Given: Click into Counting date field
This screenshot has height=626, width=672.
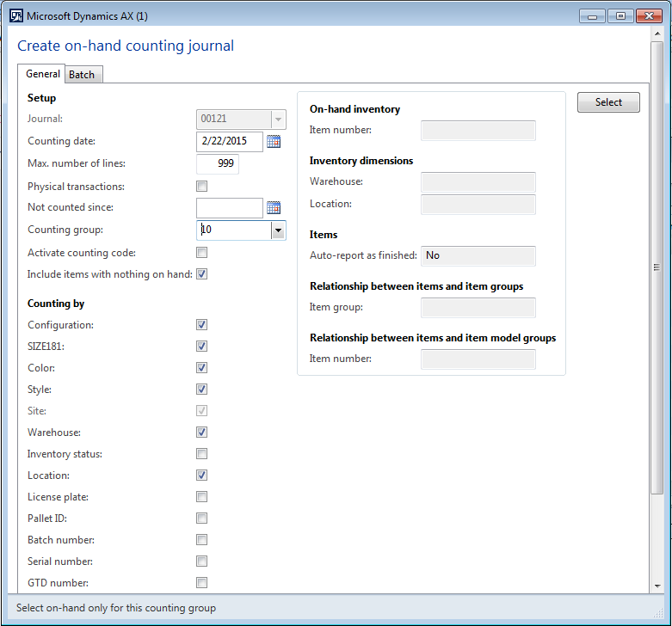Looking at the screenshot, I should [229, 141].
